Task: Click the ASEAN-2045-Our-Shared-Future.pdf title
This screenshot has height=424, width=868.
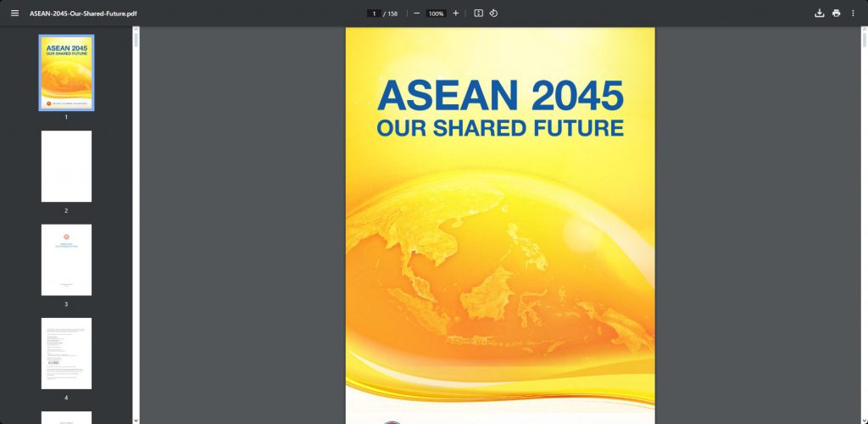Action: pyautogui.click(x=83, y=14)
